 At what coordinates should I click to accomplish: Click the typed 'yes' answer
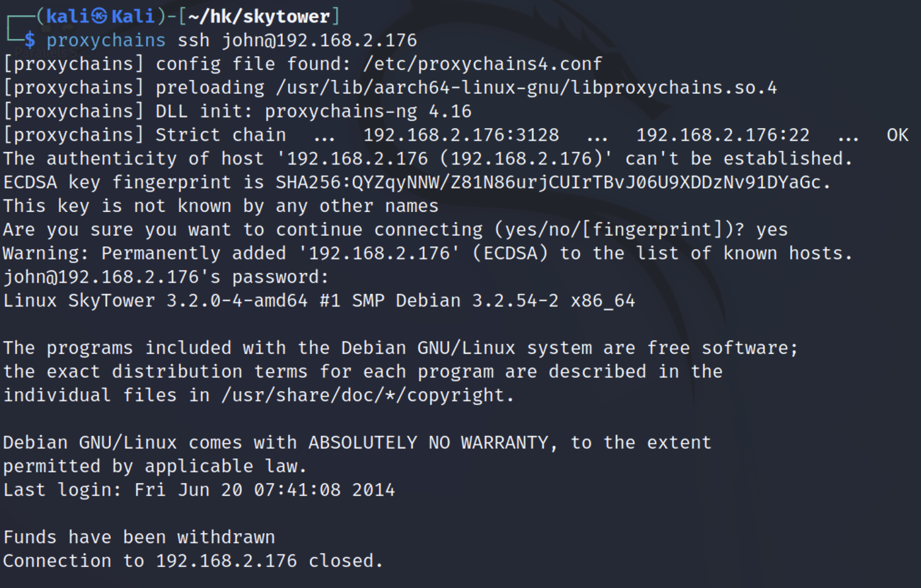click(772, 230)
